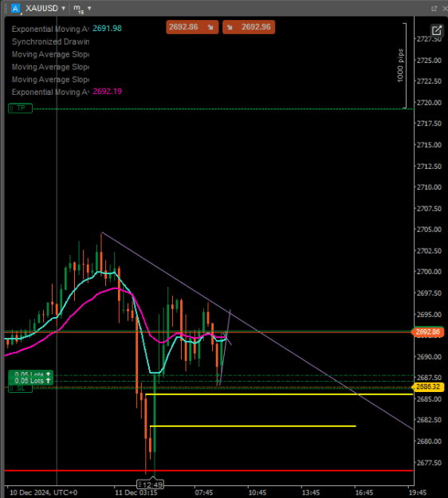Click the Buy button at 2692.96
Image resolution: width=448 pixels, height=498 pixels.
point(249,27)
